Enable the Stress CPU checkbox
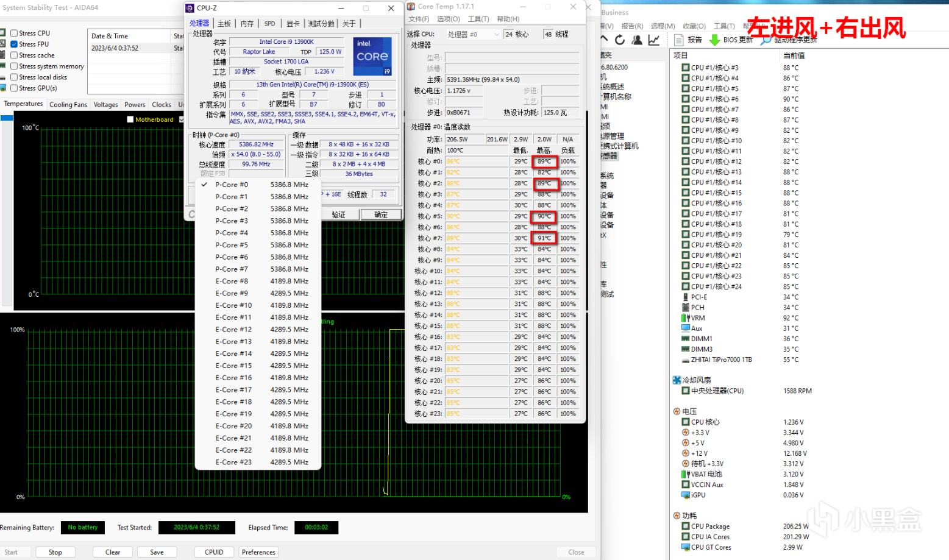This screenshot has height=560, width=949. click(14, 34)
